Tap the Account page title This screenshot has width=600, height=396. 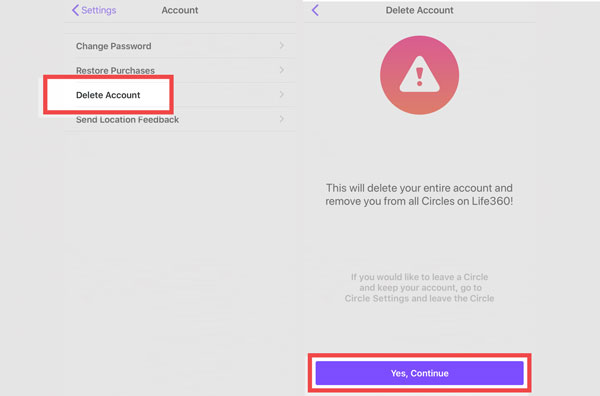(x=180, y=10)
